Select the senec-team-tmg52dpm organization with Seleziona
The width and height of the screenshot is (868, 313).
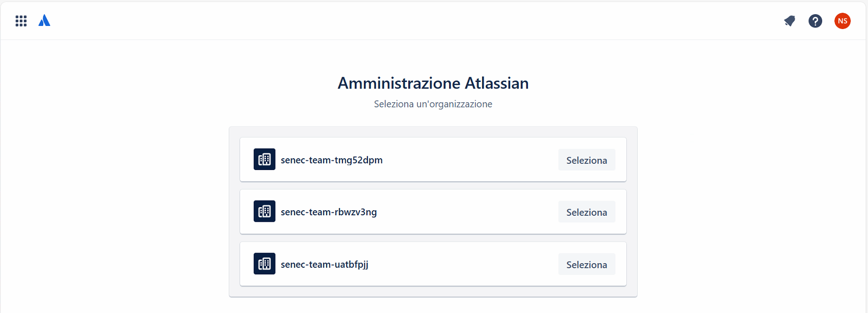click(587, 160)
